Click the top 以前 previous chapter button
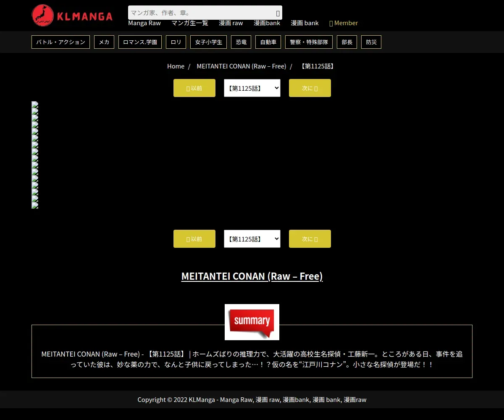 tap(194, 88)
